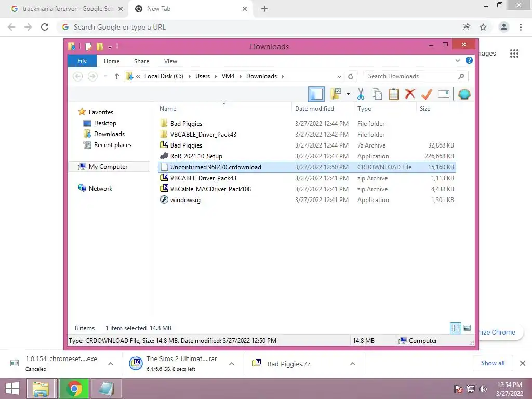Viewport: 532px width, 399px height.
Task: Click Local Disk (C:) in address path
Action: 164,76
